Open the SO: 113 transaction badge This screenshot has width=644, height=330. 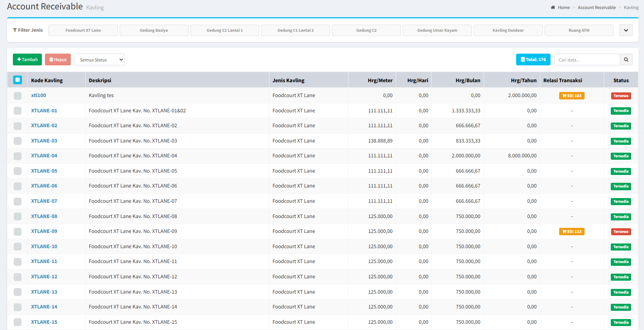(x=571, y=232)
